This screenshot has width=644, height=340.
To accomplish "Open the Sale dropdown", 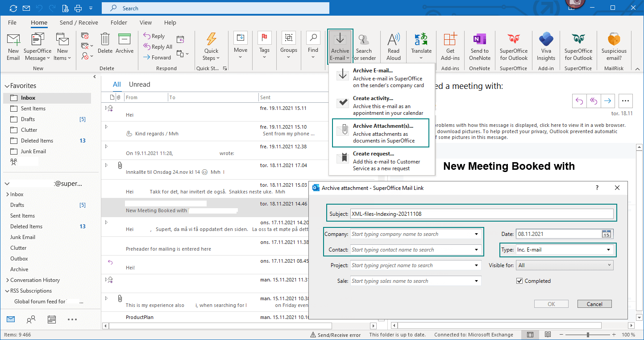I will coord(477,281).
